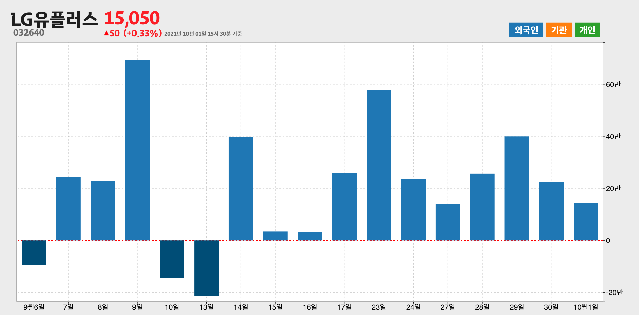Click the bar for 17일
The height and width of the screenshot is (315, 644).
tap(344, 207)
